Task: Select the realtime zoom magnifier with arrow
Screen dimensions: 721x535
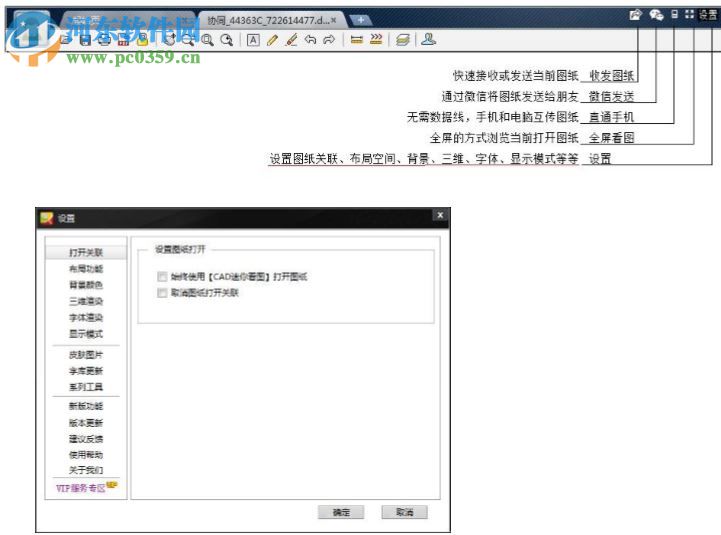Action: 226,40
